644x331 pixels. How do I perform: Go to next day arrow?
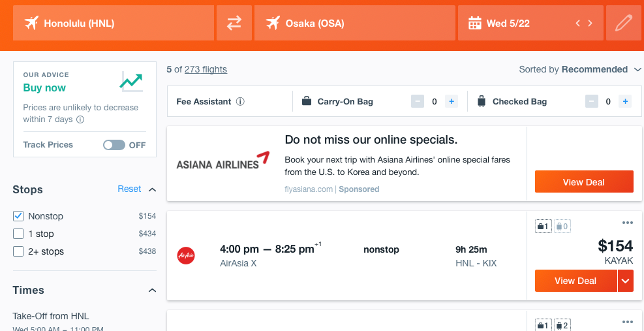click(x=590, y=24)
